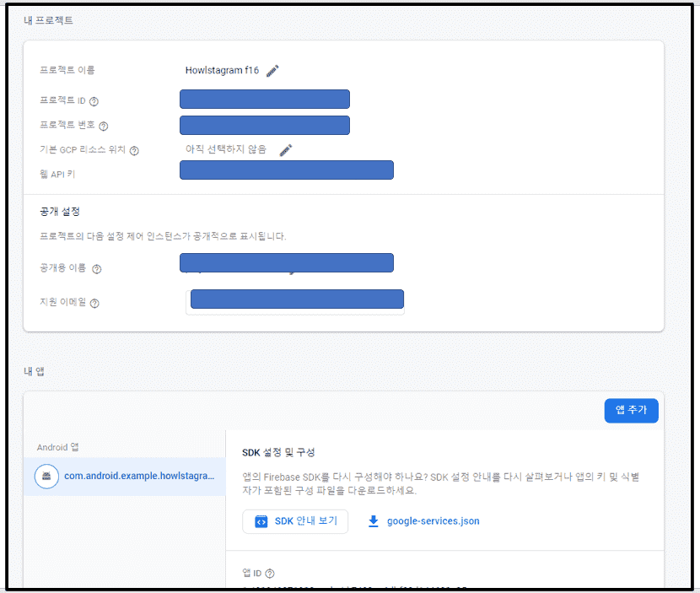The image size is (700, 593).
Task: Click the google-services.json download arrow icon
Action: point(374,521)
